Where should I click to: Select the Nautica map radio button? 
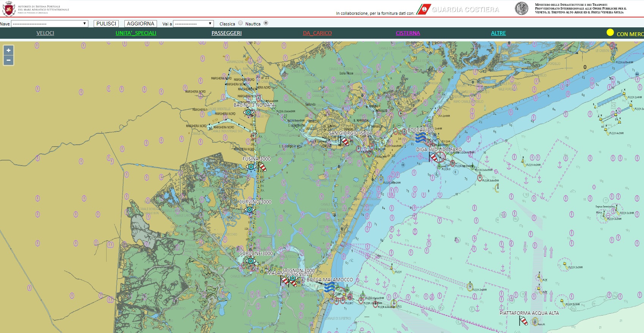click(x=266, y=23)
